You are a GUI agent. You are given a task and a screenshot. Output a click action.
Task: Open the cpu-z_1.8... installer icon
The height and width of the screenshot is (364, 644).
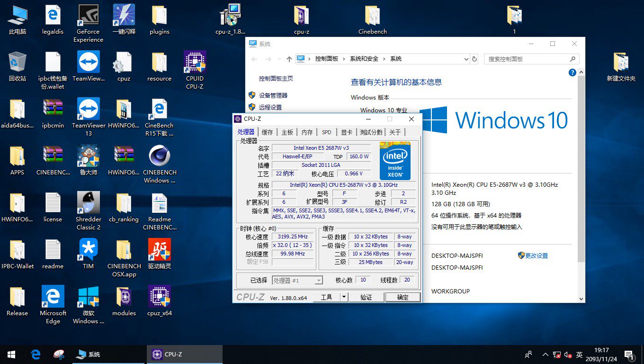coord(231,20)
